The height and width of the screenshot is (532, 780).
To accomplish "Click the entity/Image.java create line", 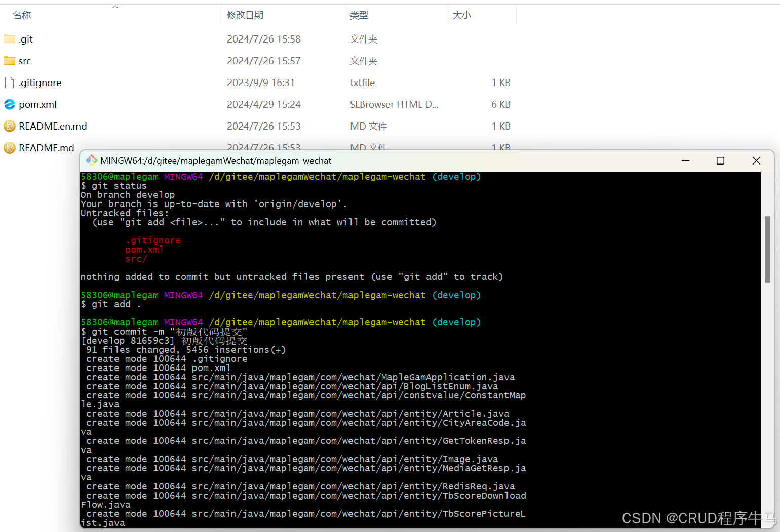I will tap(292, 459).
